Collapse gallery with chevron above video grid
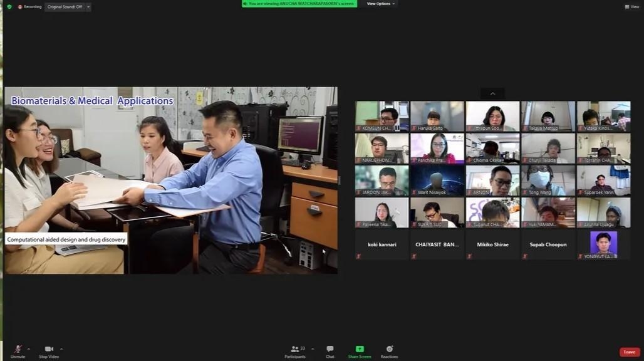The width and height of the screenshot is (644, 361). click(492, 93)
